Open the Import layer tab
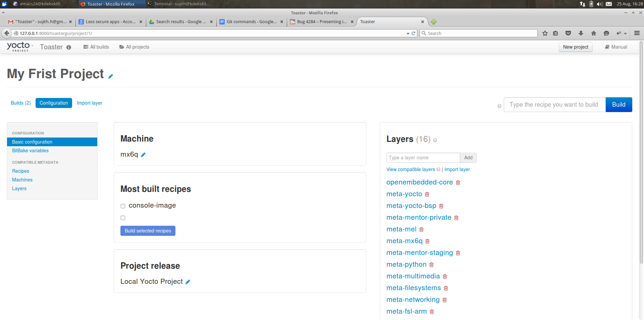 [x=90, y=103]
